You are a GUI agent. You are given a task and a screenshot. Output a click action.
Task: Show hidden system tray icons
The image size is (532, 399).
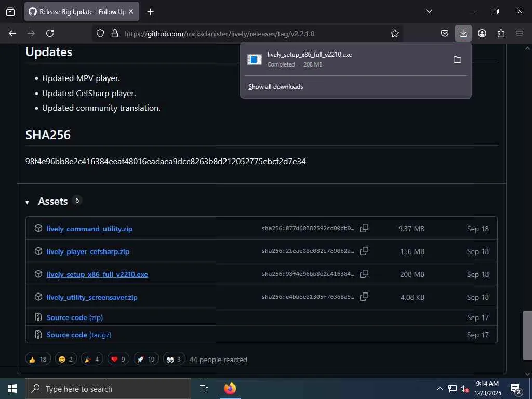(x=440, y=389)
